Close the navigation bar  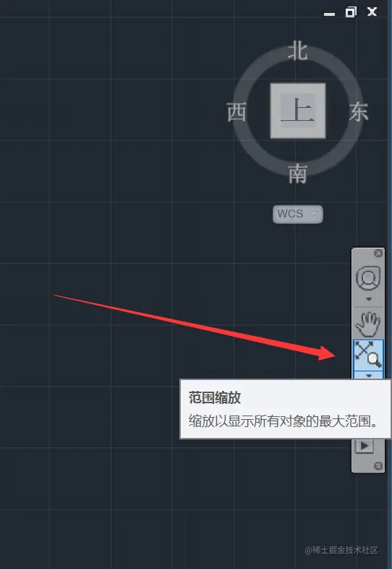pyautogui.click(x=378, y=253)
